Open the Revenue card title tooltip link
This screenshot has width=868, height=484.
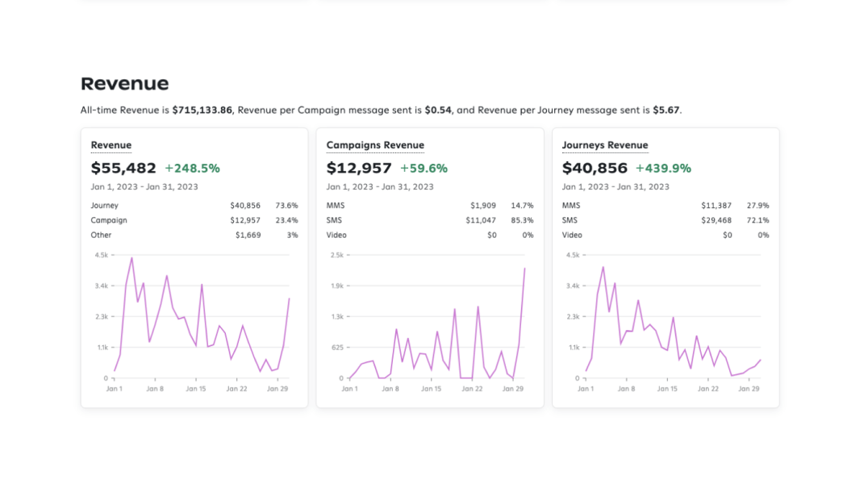tap(112, 145)
